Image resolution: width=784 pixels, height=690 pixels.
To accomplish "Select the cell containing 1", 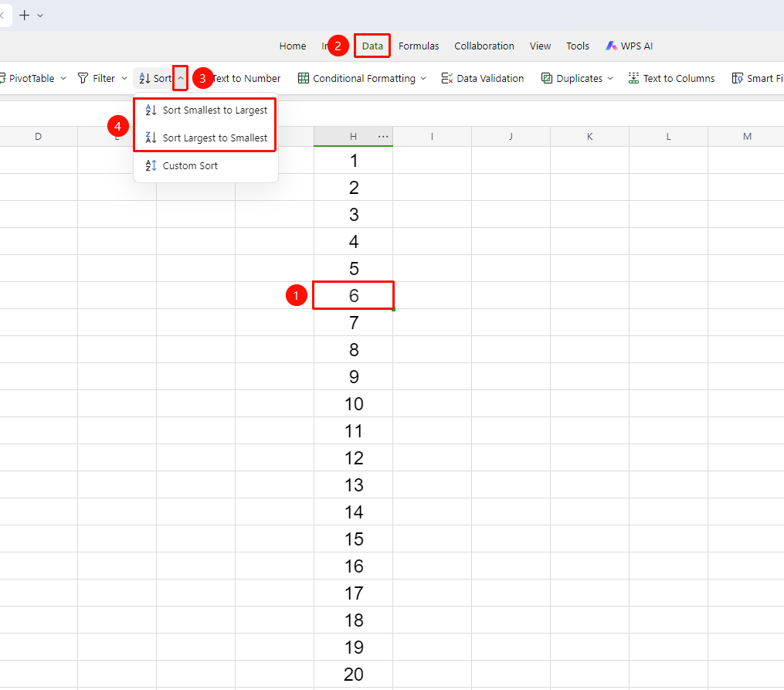I will point(354,161).
